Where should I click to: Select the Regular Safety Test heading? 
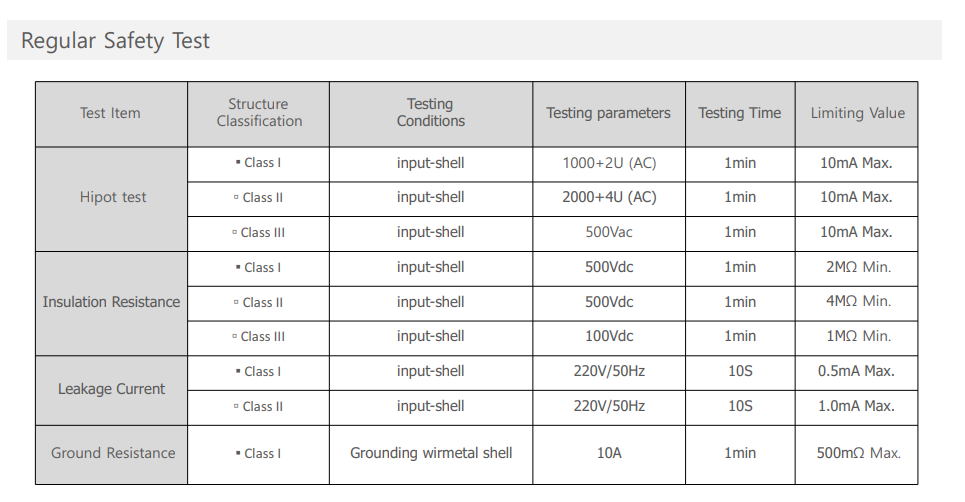click(115, 41)
